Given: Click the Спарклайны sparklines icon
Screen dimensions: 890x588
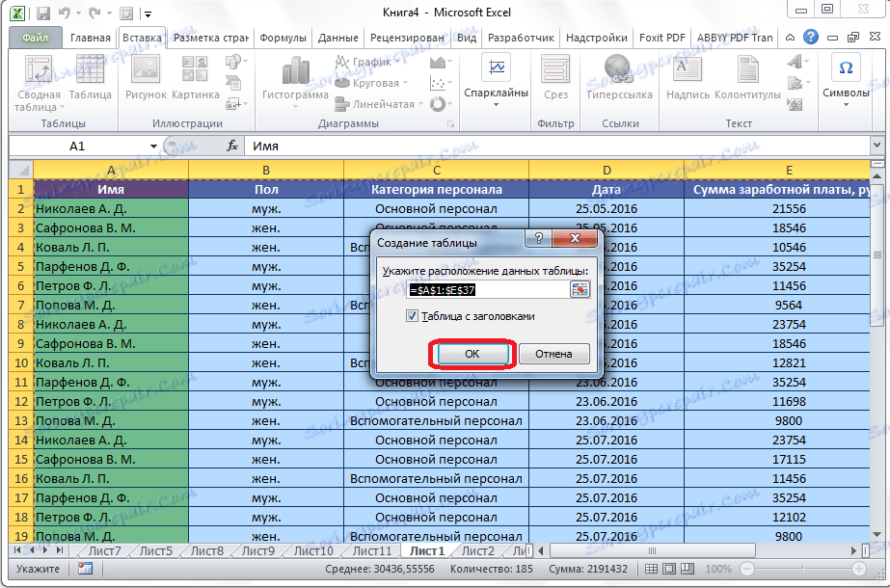Looking at the screenshot, I should (496, 68).
